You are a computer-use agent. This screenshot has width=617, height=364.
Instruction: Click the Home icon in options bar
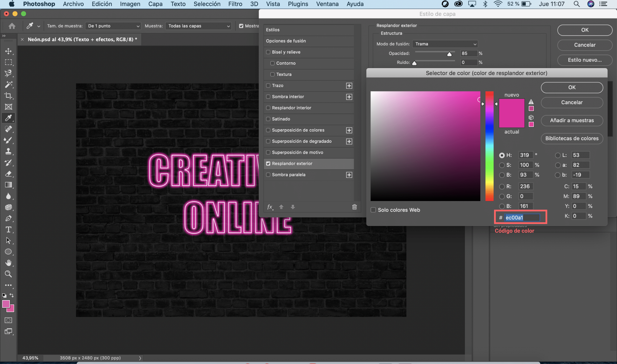coord(12,26)
